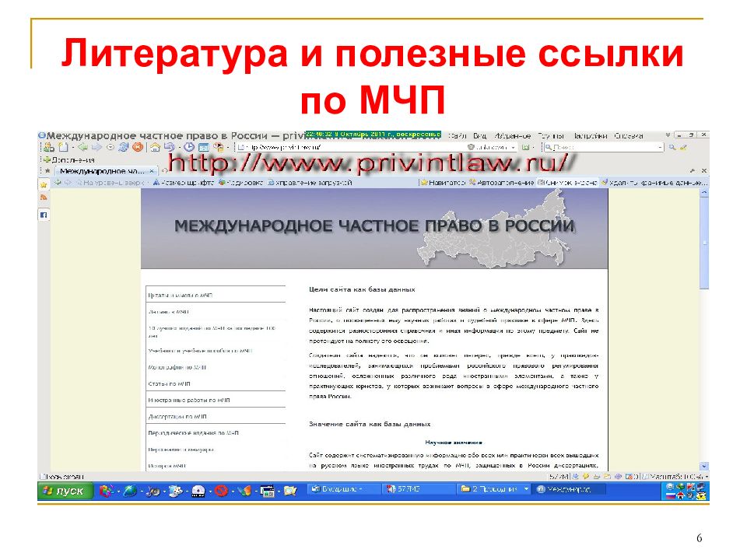
Task: Click the star button left of the tab
Action: click(47, 171)
